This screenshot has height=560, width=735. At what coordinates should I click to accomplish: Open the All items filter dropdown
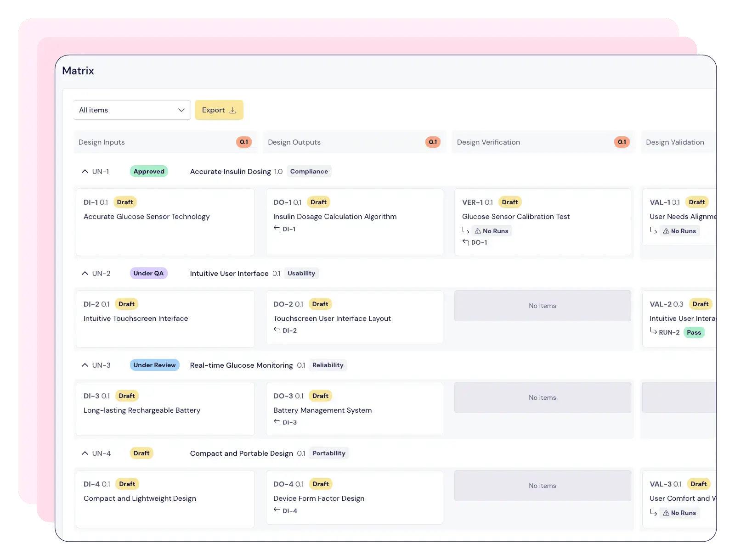coord(132,110)
